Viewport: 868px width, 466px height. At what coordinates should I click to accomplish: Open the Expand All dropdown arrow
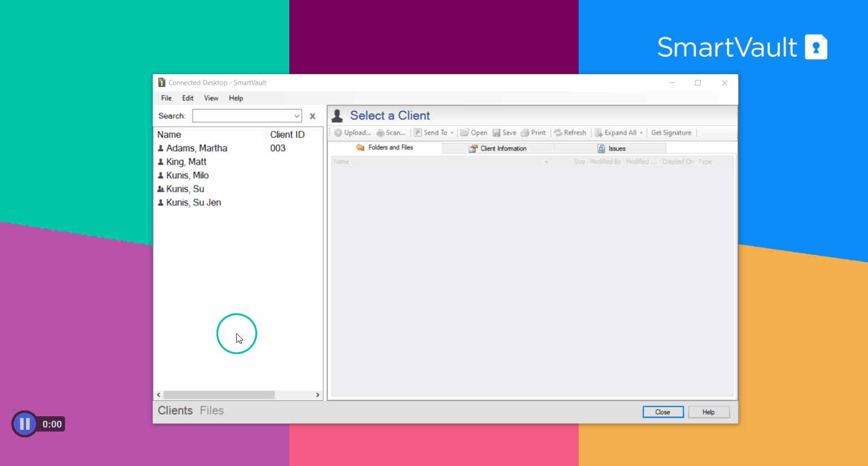(x=641, y=133)
